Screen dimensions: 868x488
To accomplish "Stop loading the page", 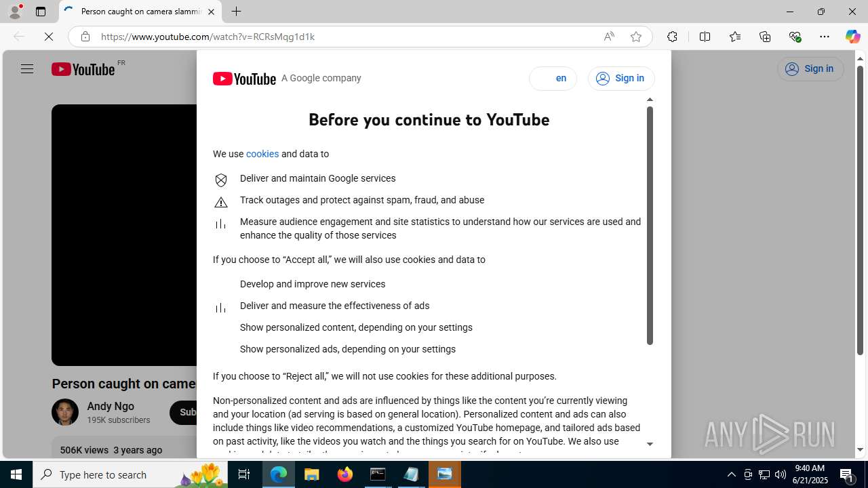I will [49, 37].
